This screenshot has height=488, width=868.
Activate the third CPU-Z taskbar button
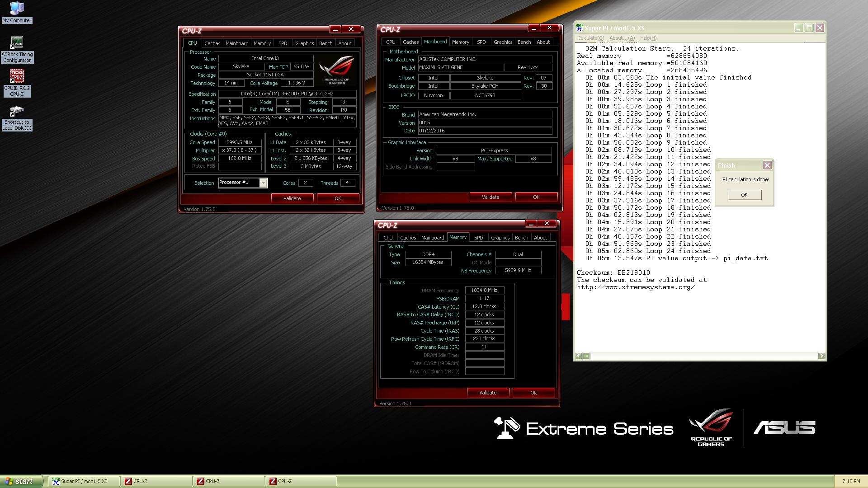pos(301,481)
